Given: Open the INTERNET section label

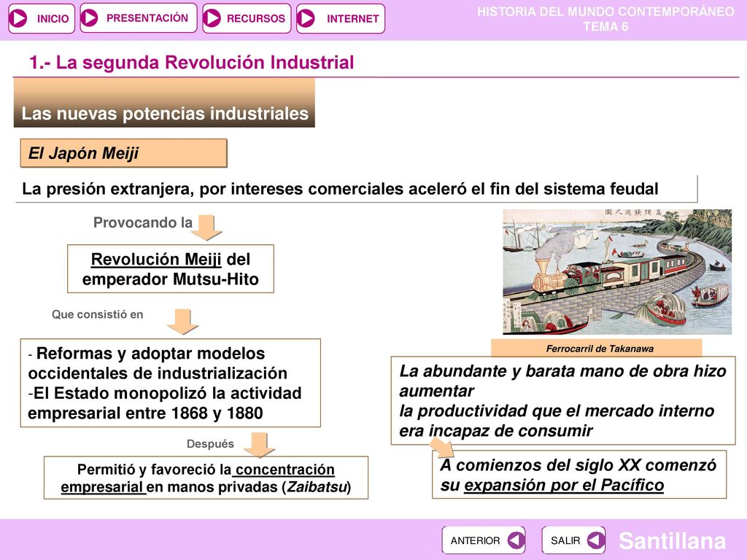Looking at the screenshot, I should point(353,18).
